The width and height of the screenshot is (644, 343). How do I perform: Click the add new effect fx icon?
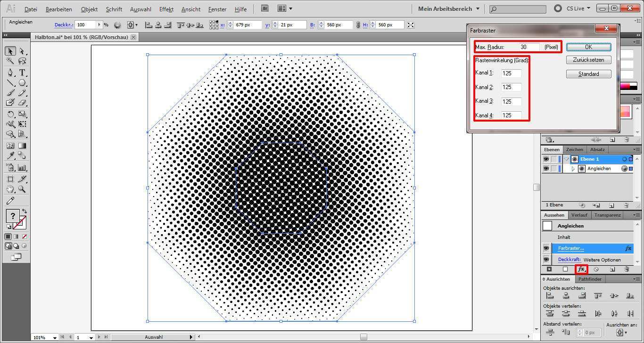pyautogui.click(x=581, y=269)
